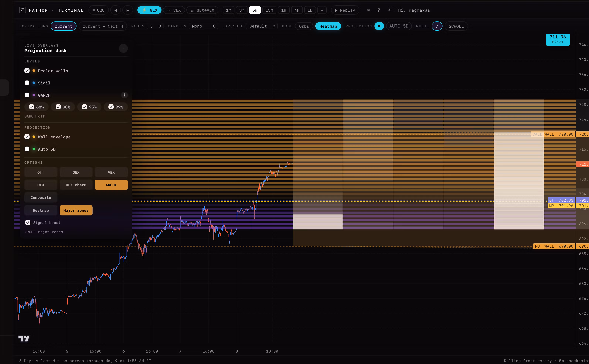Switch to the VEX view

[174, 10]
